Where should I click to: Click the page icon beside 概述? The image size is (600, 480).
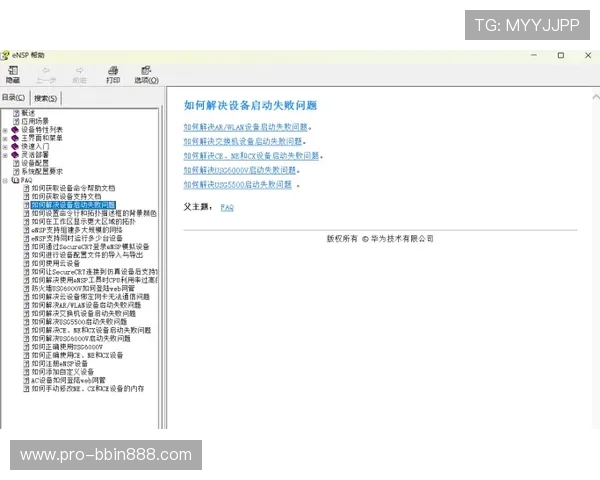point(16,113)
